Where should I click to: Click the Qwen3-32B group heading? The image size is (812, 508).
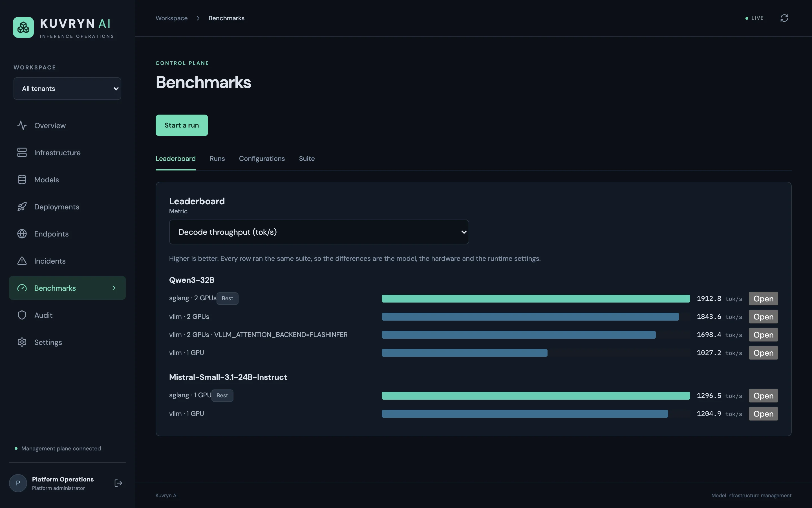[192, 280]
